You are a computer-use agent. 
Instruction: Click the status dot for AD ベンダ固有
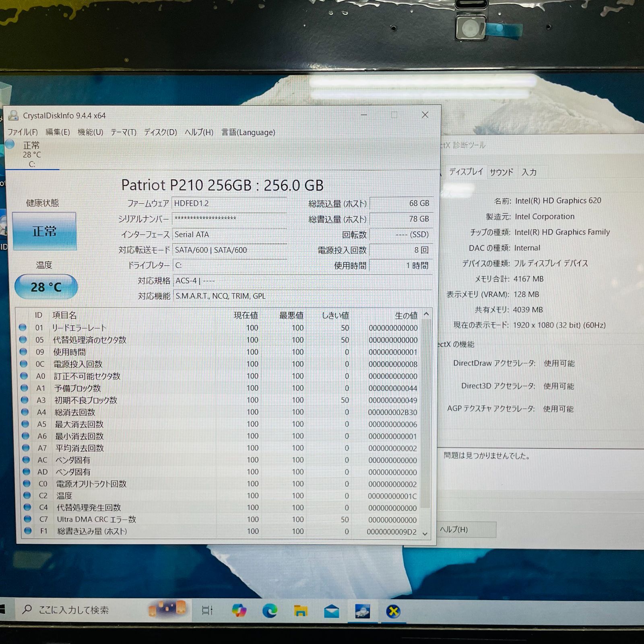click(27, 471)
